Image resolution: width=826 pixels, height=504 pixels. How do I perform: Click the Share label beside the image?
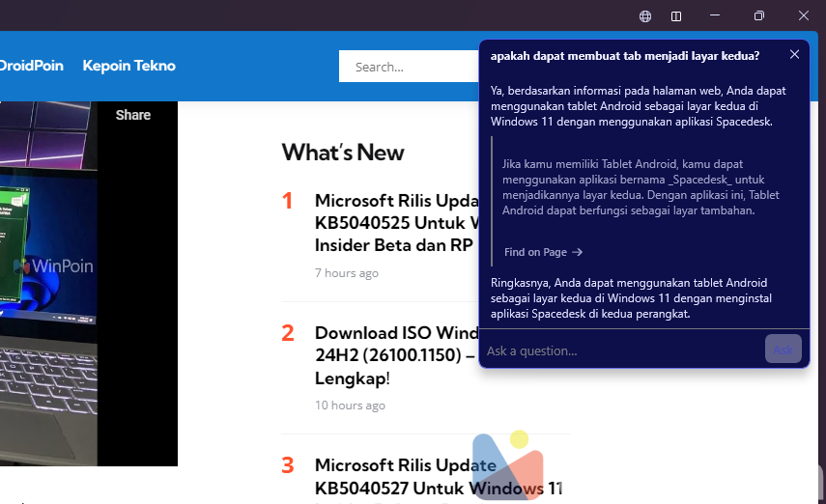133,115
